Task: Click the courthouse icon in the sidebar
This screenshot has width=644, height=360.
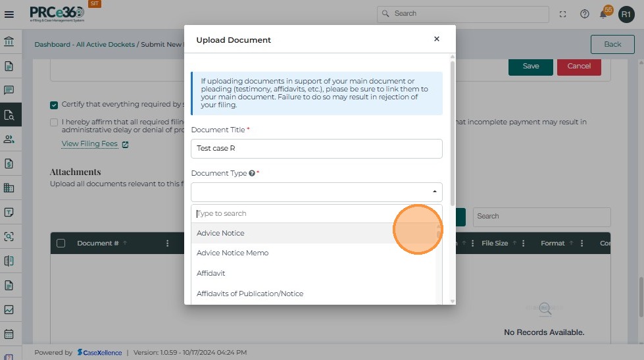Action: tap(9, 43)
